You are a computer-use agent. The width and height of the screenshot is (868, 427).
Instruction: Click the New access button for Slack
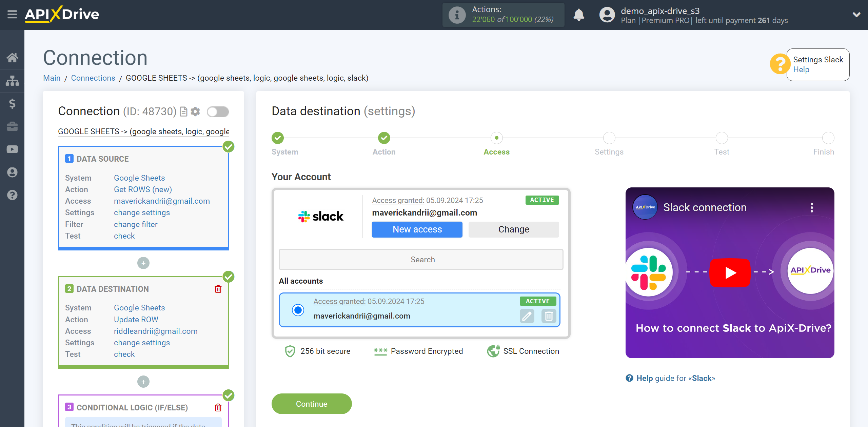click(x=417, y=229)
